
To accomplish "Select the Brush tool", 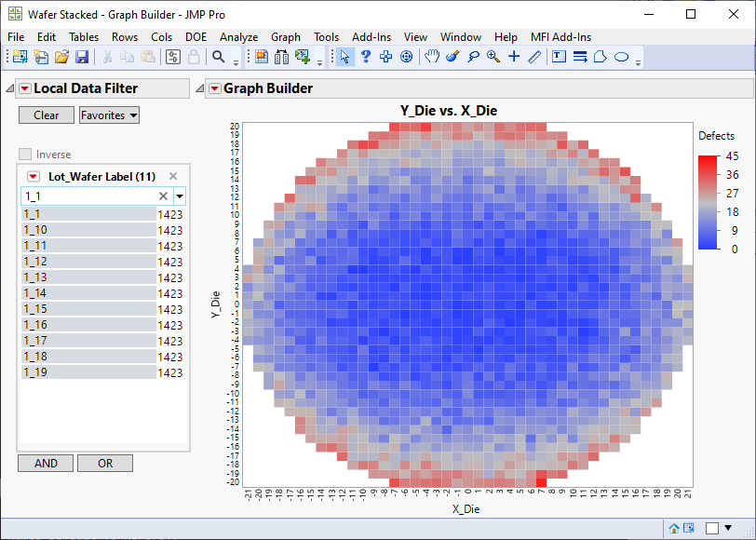I will tap(452, 57).
